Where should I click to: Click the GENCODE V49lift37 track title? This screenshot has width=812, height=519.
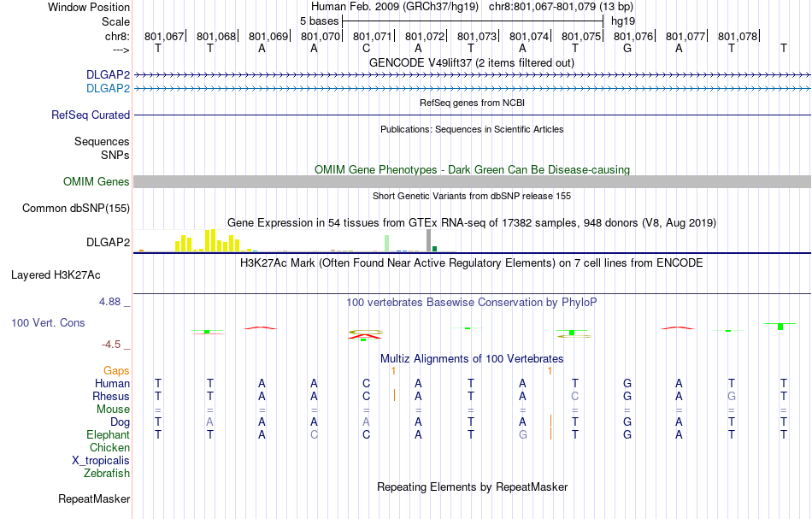[x=472, y=62]
